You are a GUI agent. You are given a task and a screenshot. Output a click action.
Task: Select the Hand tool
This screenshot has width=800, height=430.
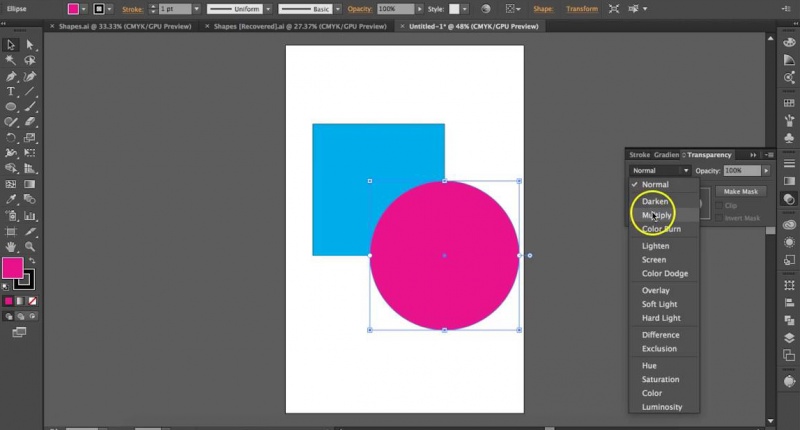point(11,246)
